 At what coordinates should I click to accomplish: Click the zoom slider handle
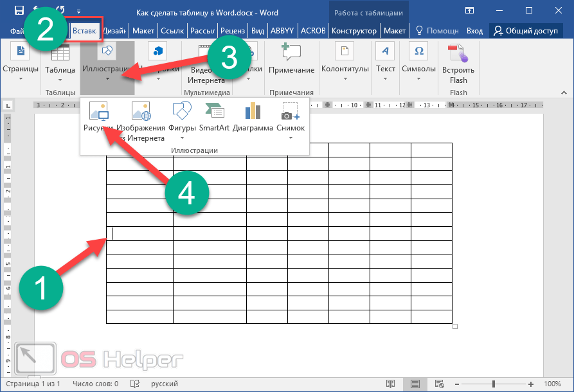click(494, 384)
